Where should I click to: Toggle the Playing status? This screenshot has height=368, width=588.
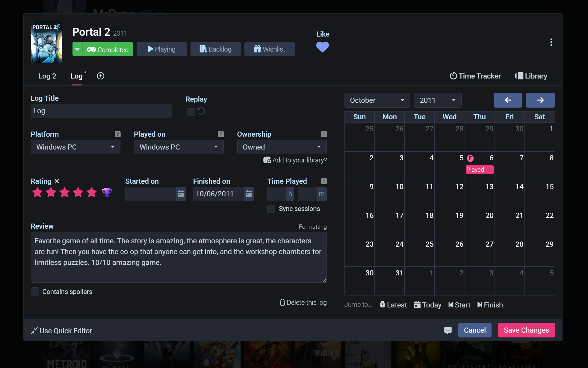coord(162,49)
